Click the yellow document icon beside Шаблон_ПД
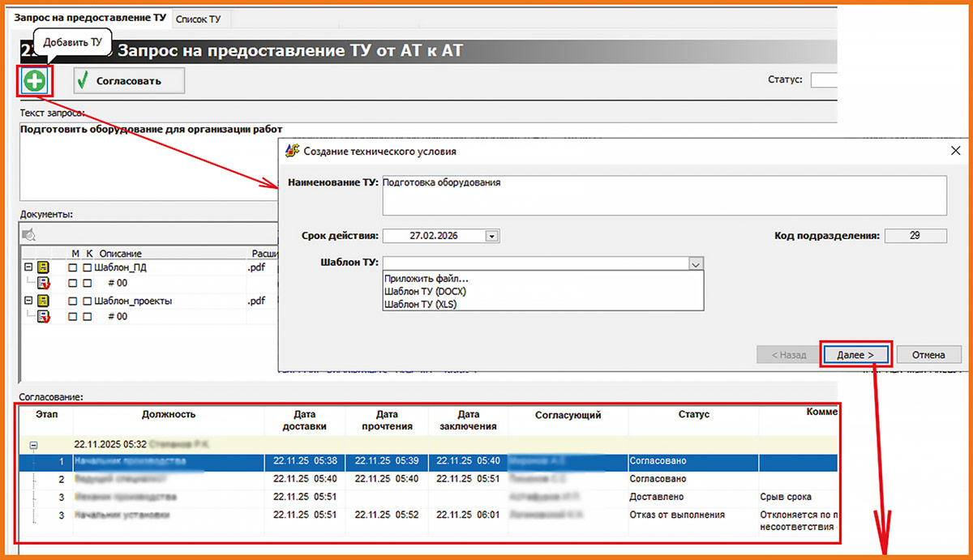The height and width of the screenshot is (560, 973). (42, 267)
